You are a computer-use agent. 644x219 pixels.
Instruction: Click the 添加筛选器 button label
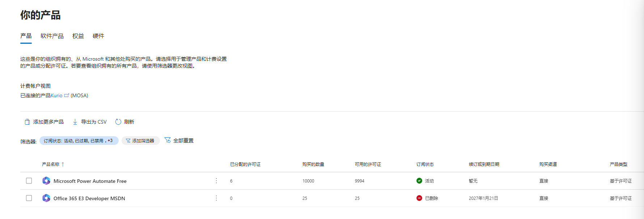[143, 141]
